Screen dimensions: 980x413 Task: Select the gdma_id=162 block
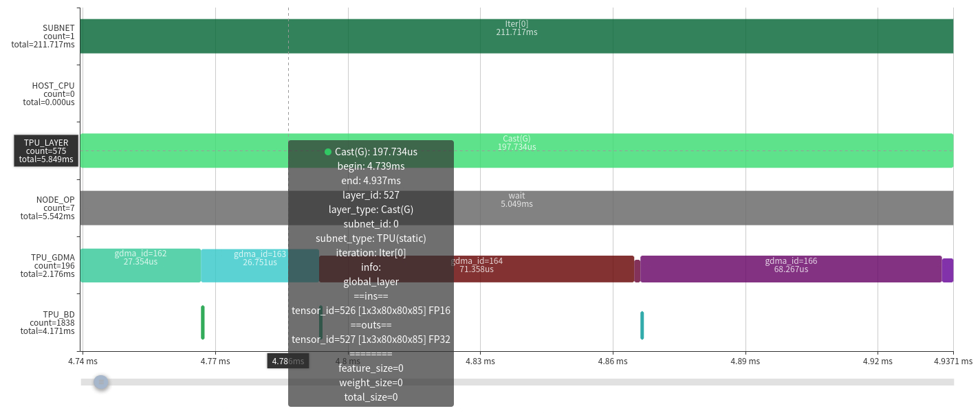tap(140, 265)
